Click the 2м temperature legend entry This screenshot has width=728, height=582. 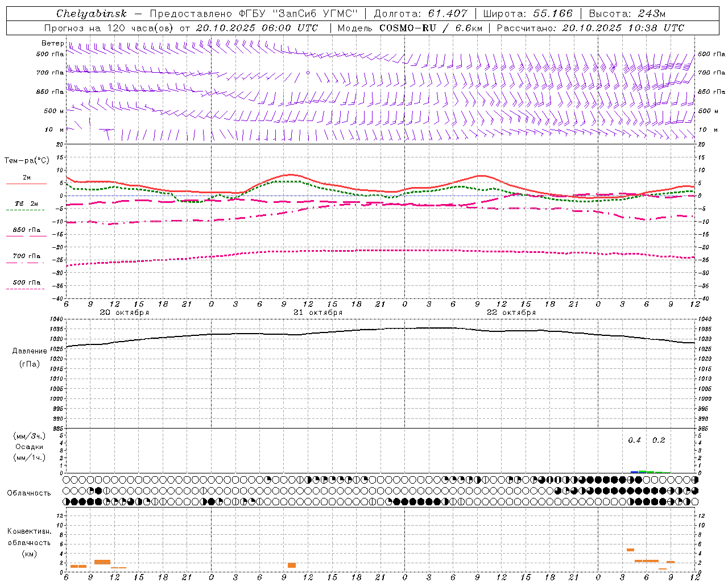(x=27, y=178)
